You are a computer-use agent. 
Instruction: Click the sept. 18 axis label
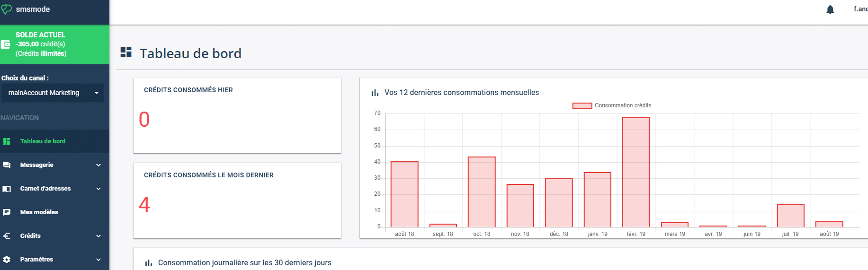tap(443, 234)
